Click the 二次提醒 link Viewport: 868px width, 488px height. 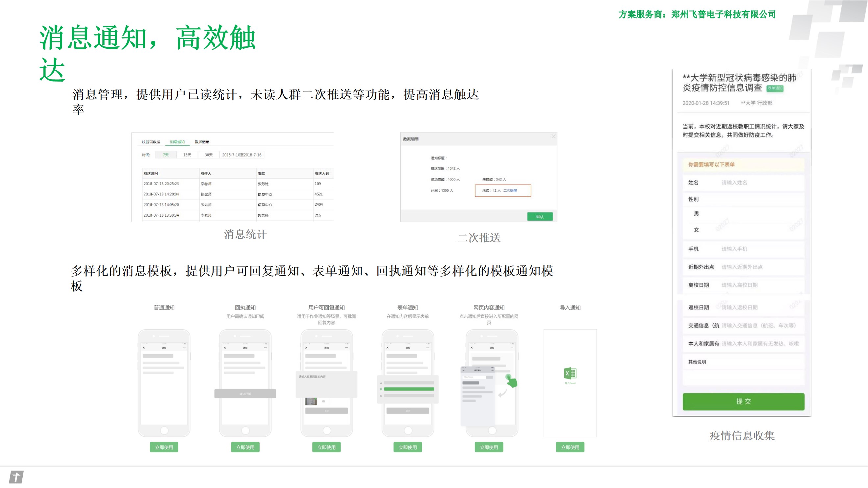510,191
